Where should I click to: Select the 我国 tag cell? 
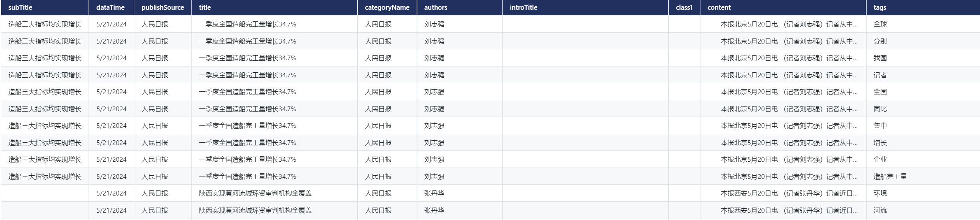point(880,58)
